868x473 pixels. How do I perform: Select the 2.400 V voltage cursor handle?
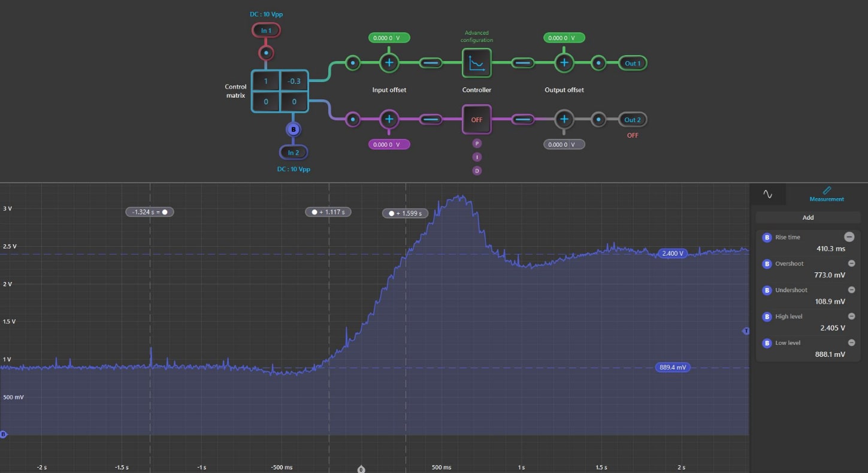pos(672,253)
